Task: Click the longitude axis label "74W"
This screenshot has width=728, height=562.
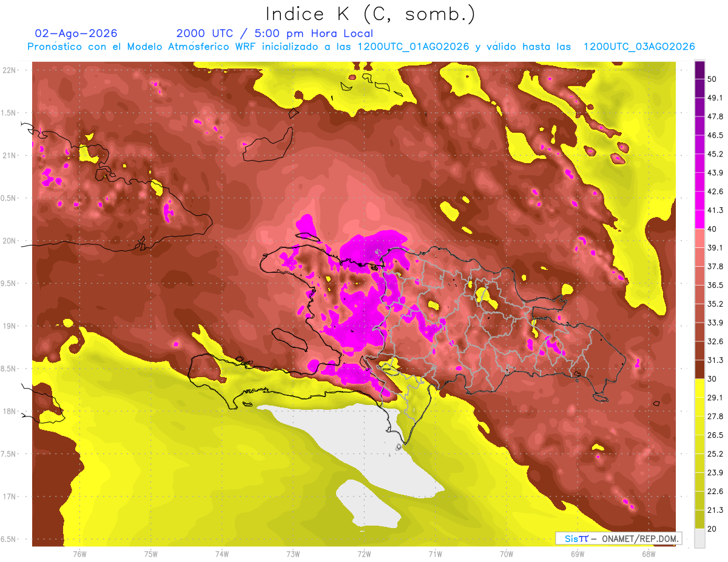Action: point(222,554)
